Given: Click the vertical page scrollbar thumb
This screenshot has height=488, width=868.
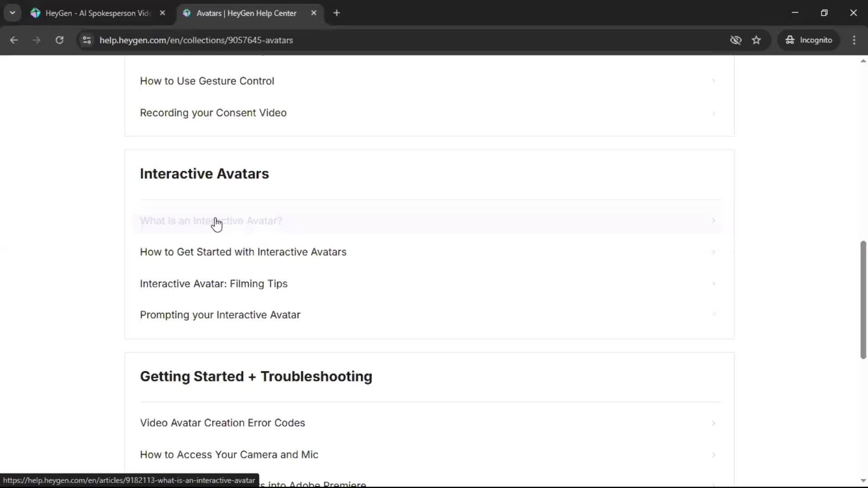Looking at the screenshot, I should [863, 300].
